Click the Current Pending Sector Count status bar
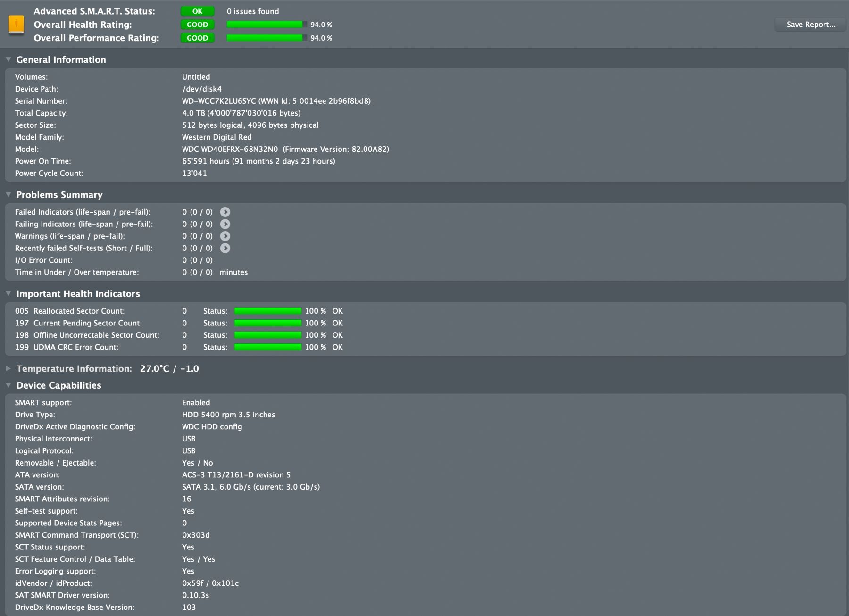This screenshot has width=849, height=616. 267,323
